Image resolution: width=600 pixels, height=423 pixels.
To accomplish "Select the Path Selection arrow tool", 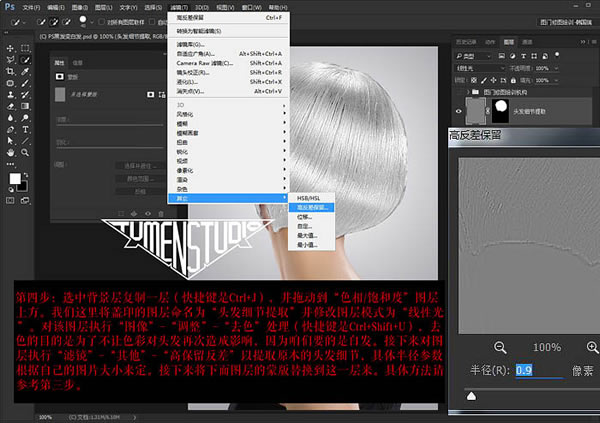I will pyautogui.click(x=10, y=141).
